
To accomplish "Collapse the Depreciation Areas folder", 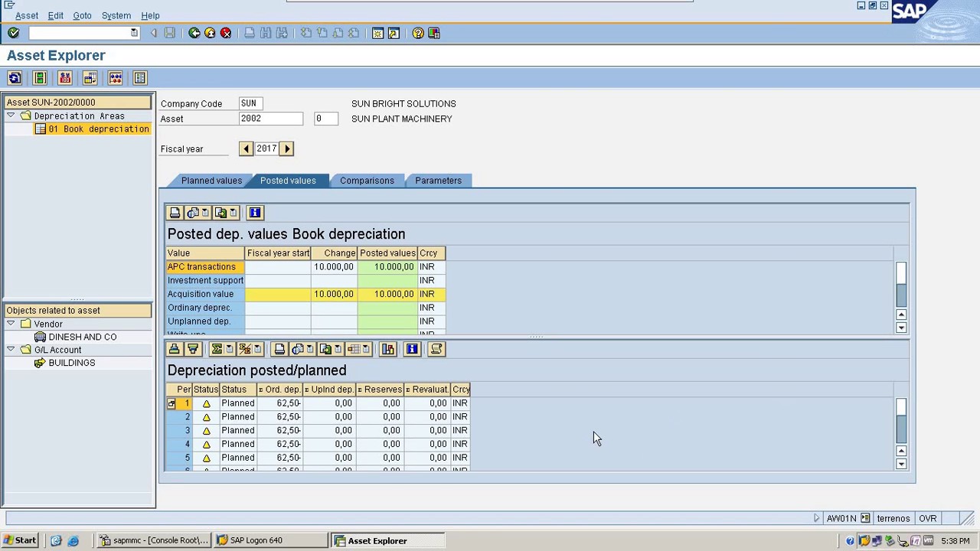I will coord(11,116).
